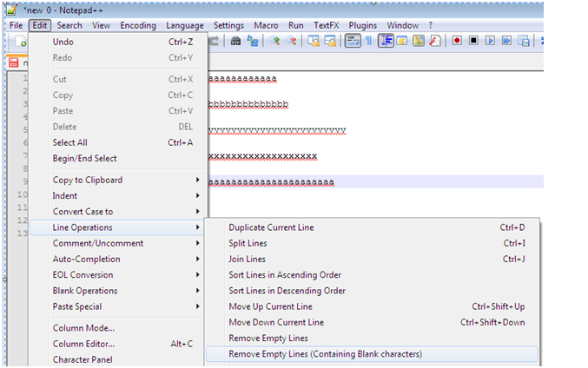Expand the Auto-Completion submenu
The height and width of the screenshot is (368, 588).
click(x=117, y=259)
